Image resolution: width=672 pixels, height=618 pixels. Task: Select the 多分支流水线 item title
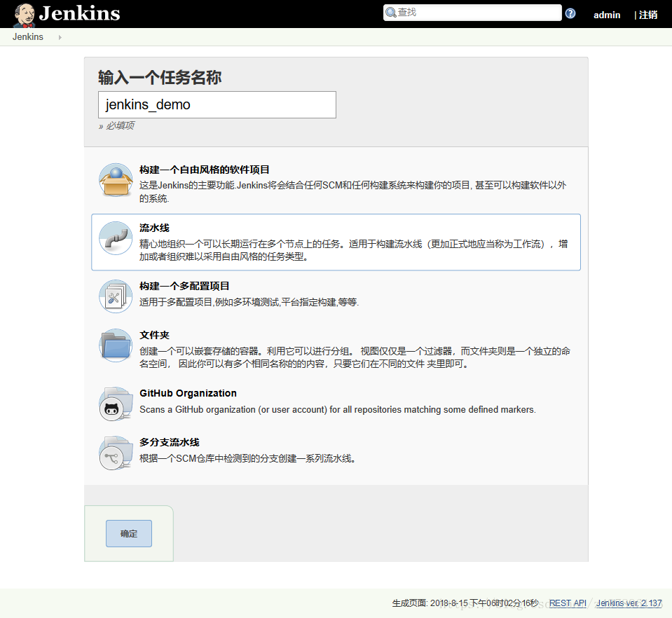(170, 442)
